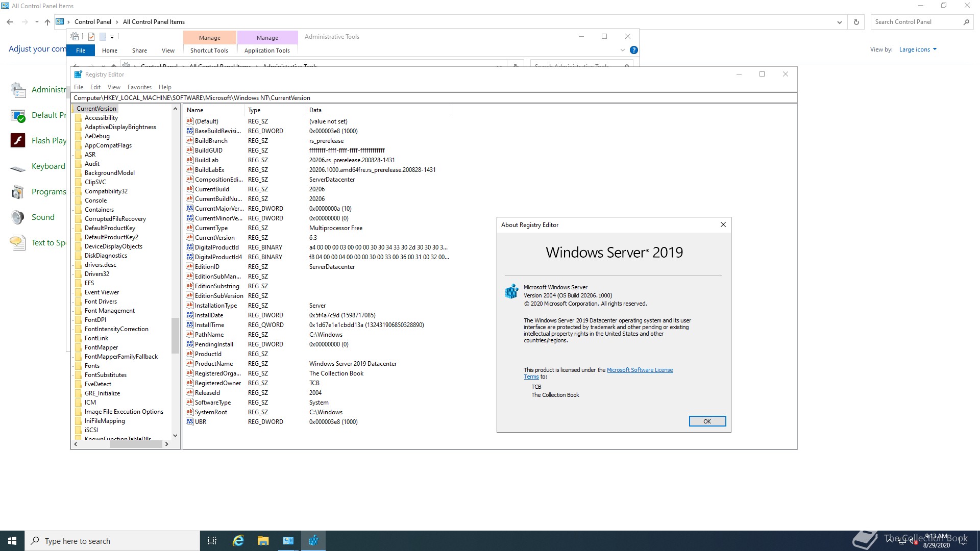Click the Type here to search box

(112, 541)
